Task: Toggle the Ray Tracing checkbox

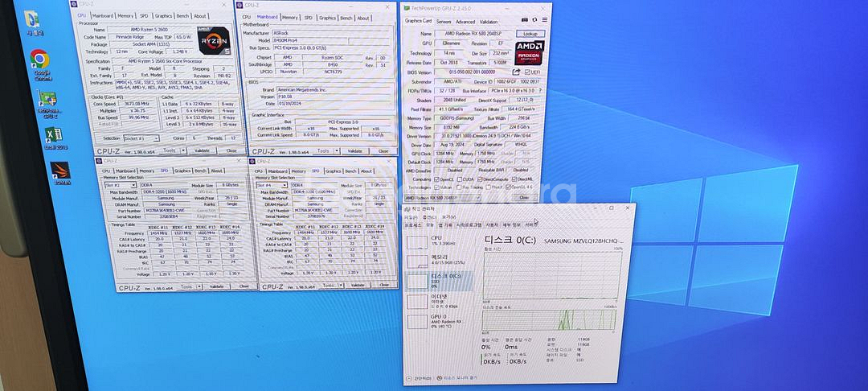Action: pos(459,187)
